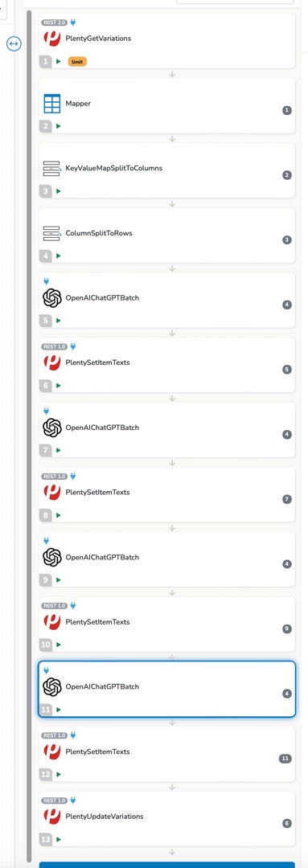Click the horizontal resize arrows circle icon
This screenshot has width=308, height=868.
14,43
